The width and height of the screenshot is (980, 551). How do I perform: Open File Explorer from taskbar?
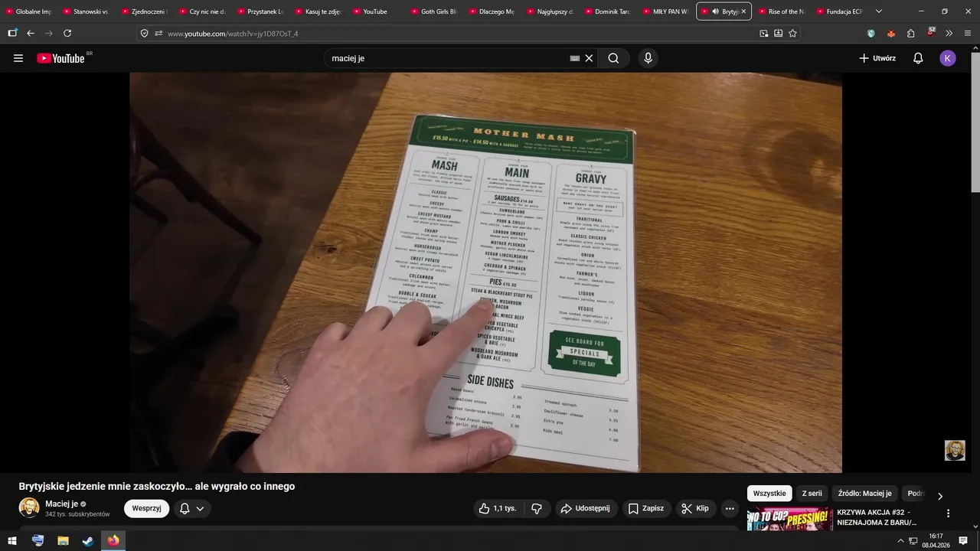coord(63,540)
